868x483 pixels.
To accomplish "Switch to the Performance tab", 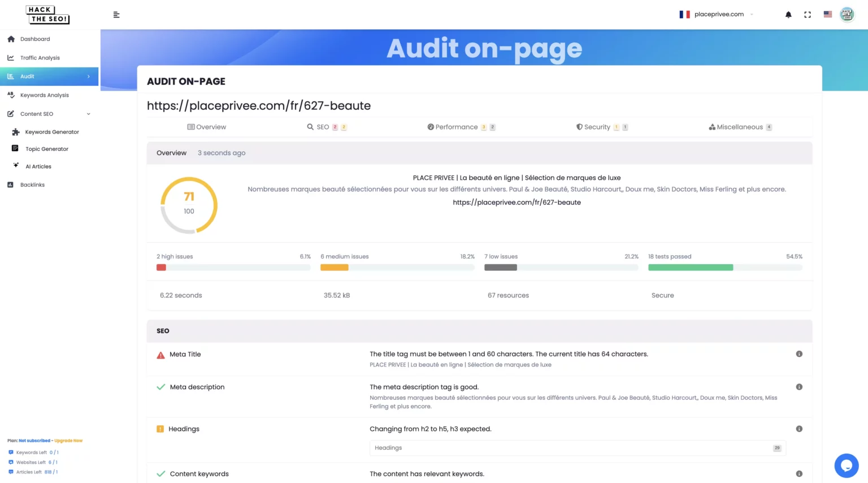I will point(456,127).
